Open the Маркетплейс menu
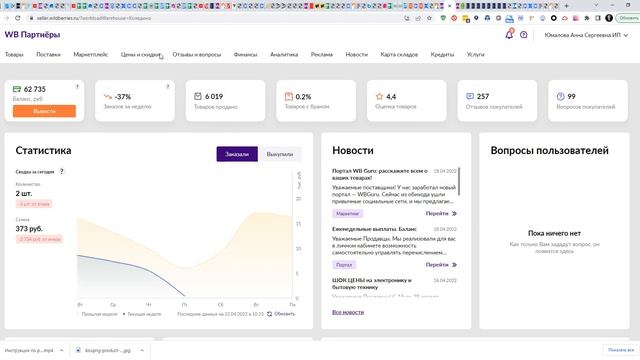Image resolution: width=640 pixels, height=360 pixels. (x=91, y=54)
